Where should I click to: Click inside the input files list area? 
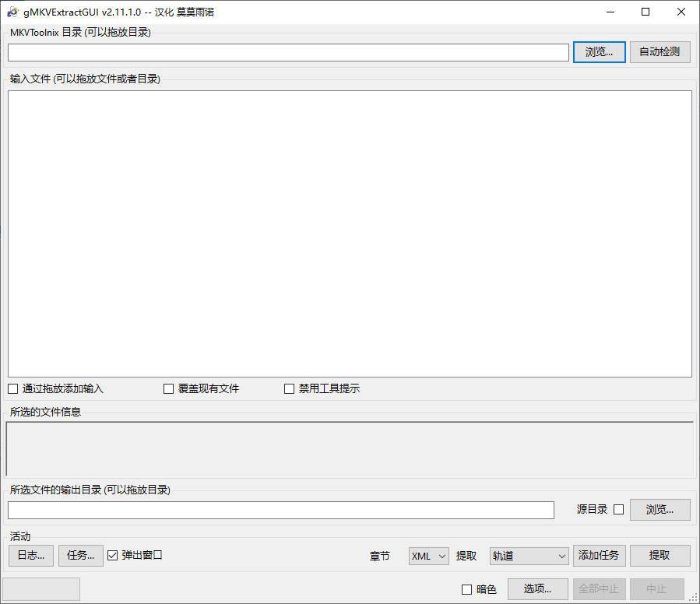tap(350, 234)
